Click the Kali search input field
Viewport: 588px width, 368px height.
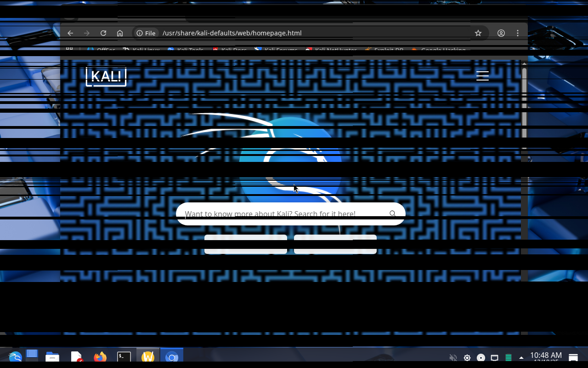[276, 214]
